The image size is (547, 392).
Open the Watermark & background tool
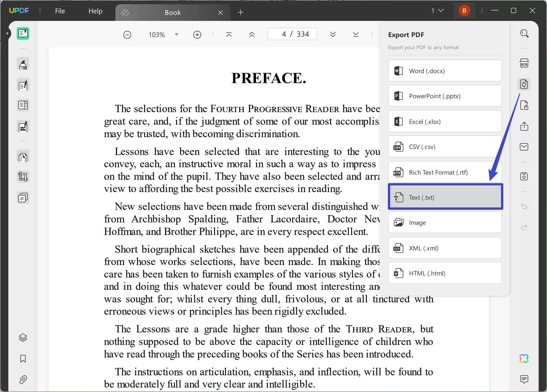[23, 198]
